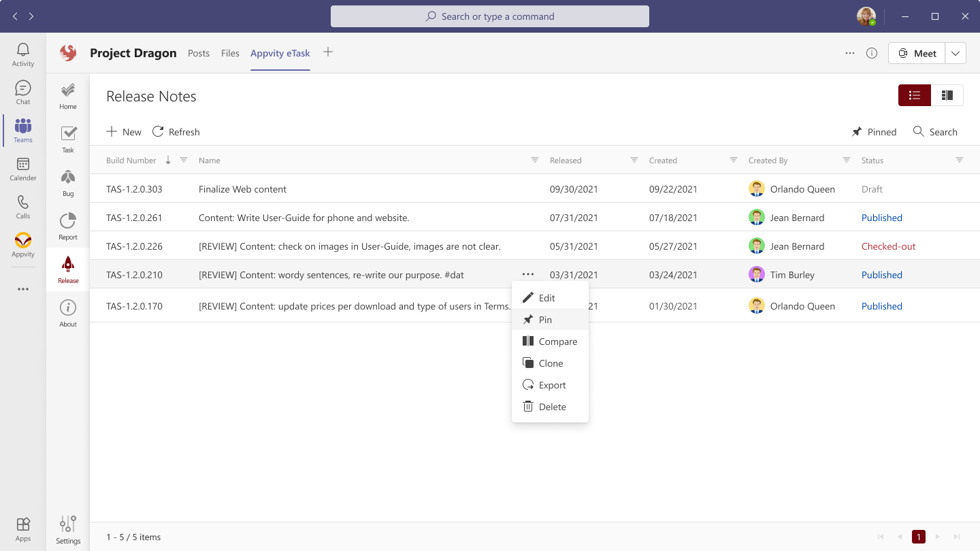Select the Task icon in the eTask sidebar
Image resolution: width=980 pixels, height=551 pixels.
tap(67, 137)
